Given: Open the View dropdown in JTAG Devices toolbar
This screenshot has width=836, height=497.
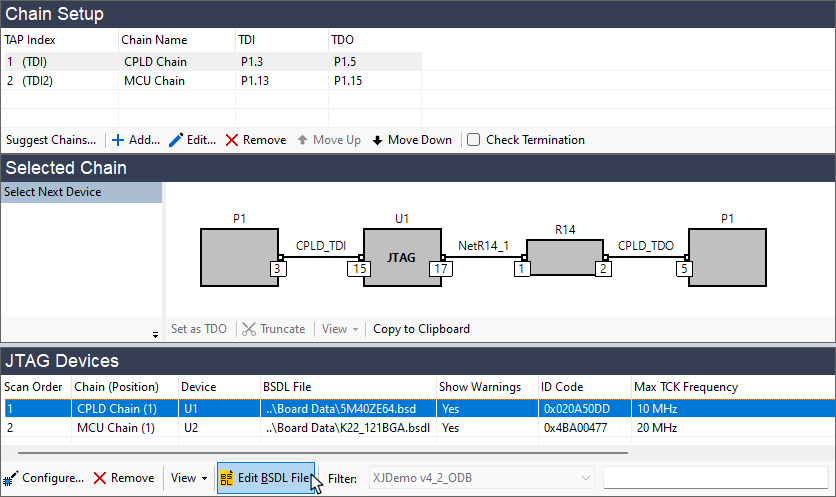Looking at the screenshot, I should coord(189,478).
